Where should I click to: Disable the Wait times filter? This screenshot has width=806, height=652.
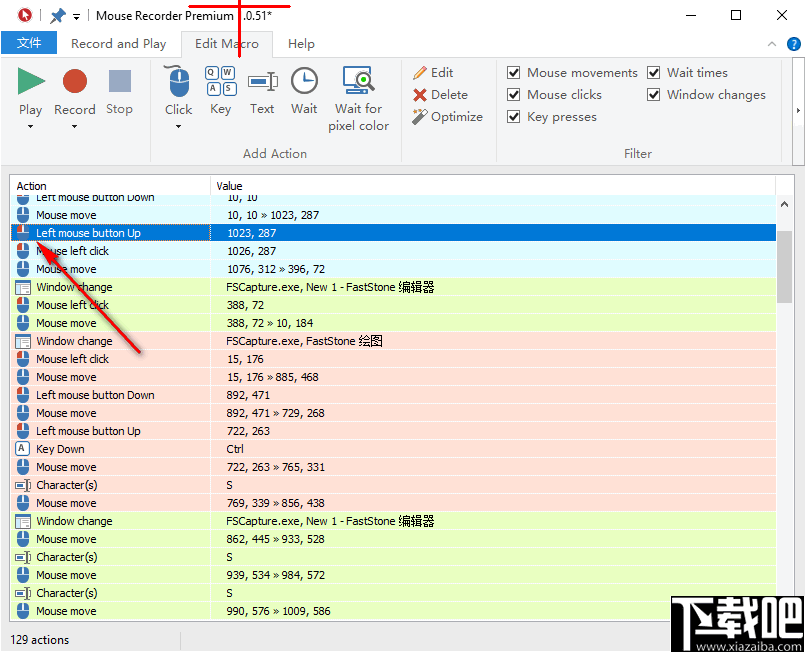(654, 73)
